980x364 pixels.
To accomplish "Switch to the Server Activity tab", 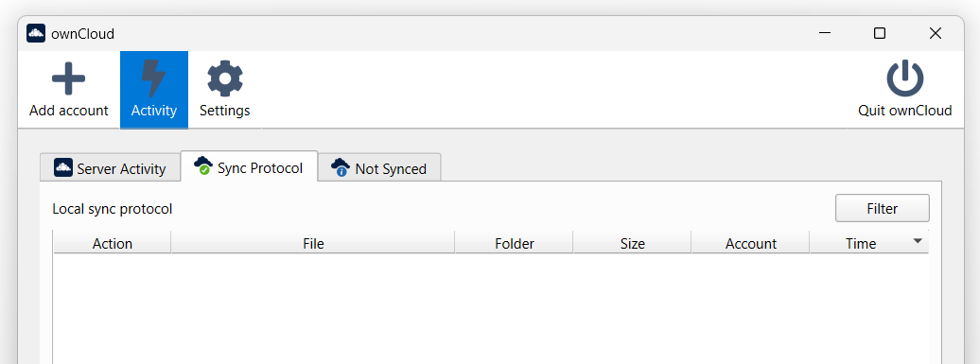I will pos(110,168).
